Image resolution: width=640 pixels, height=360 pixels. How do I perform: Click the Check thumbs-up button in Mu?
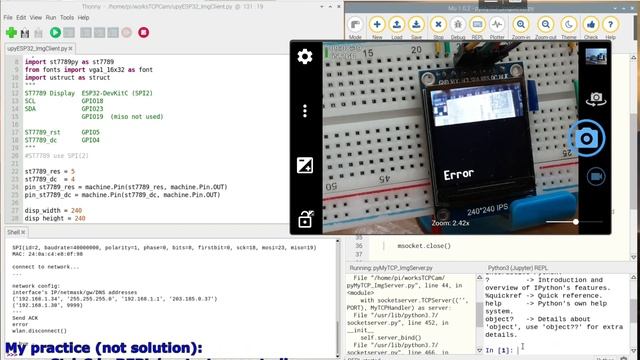coord(591,28)
